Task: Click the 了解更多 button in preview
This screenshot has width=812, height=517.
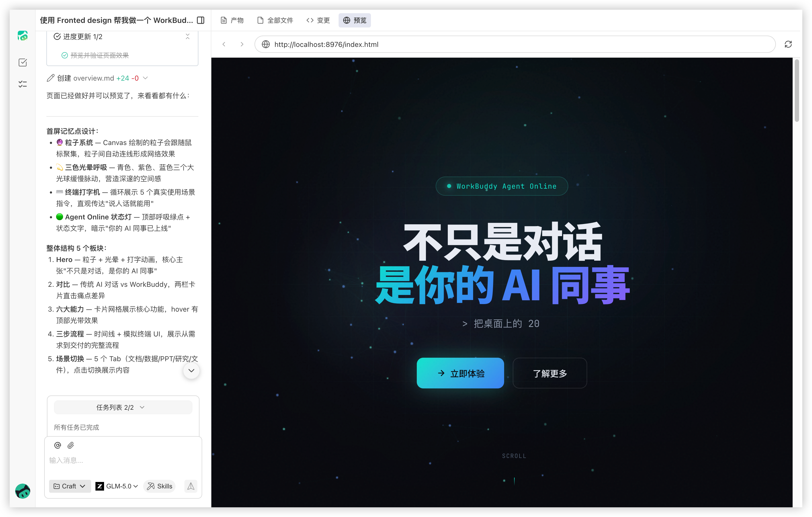Action: pos(550,373)
